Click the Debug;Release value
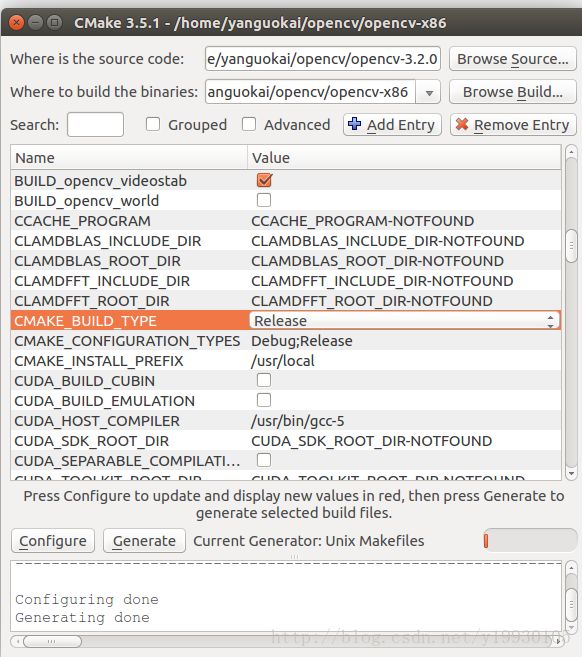The image size is (582, 657). (302, 341)
